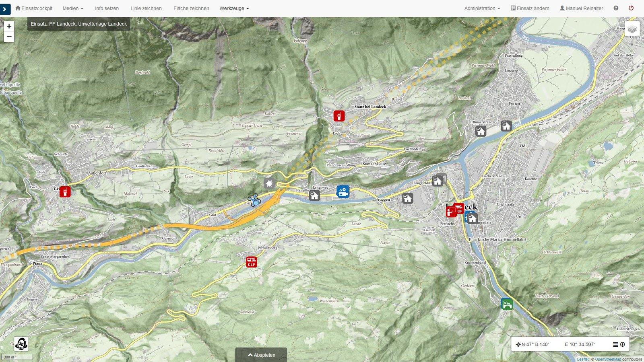The height and width of the screenshot is (362, 644).
Task: Select the red KLF vehicle marker
Action: click(252, 262)
